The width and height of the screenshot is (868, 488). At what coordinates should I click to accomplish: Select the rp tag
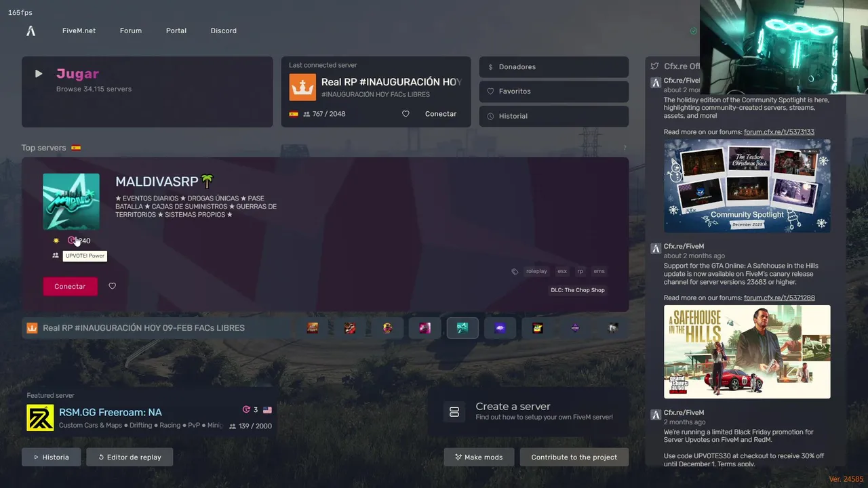coord(580,271)
